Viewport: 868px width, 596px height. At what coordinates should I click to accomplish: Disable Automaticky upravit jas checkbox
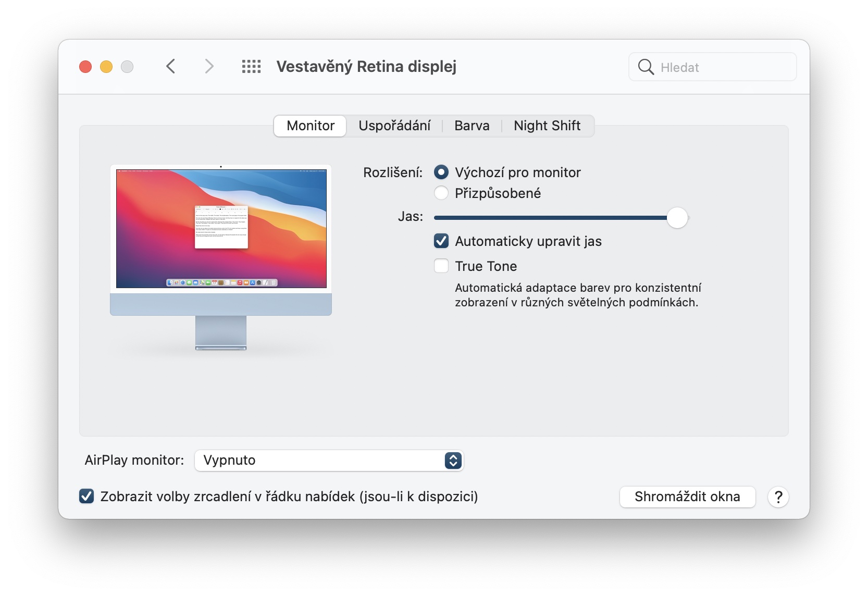(x=441, y=241)
